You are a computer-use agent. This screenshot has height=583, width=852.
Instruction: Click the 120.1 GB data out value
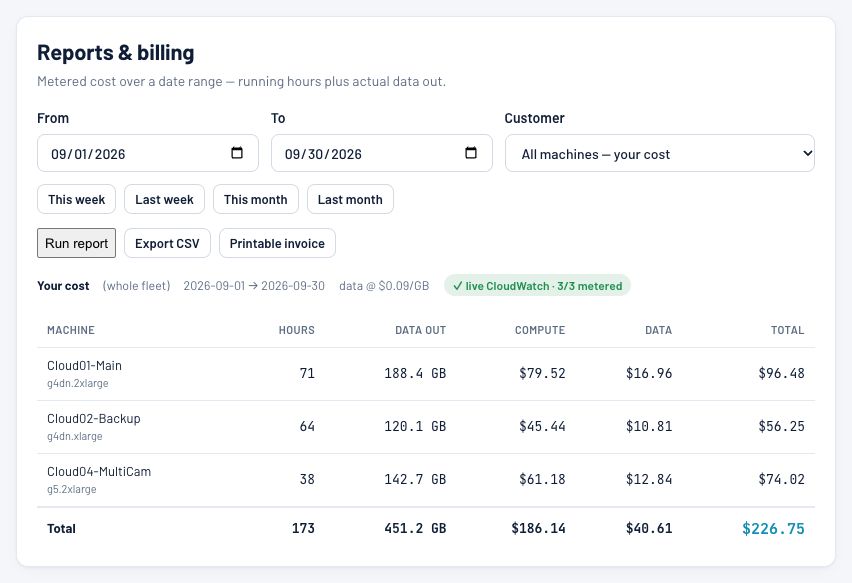coord(415,427)
